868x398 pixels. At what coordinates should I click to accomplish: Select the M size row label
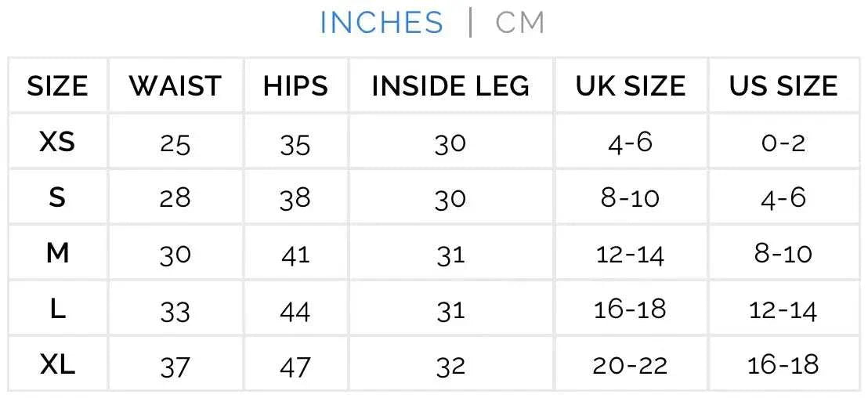click(57, 253)
